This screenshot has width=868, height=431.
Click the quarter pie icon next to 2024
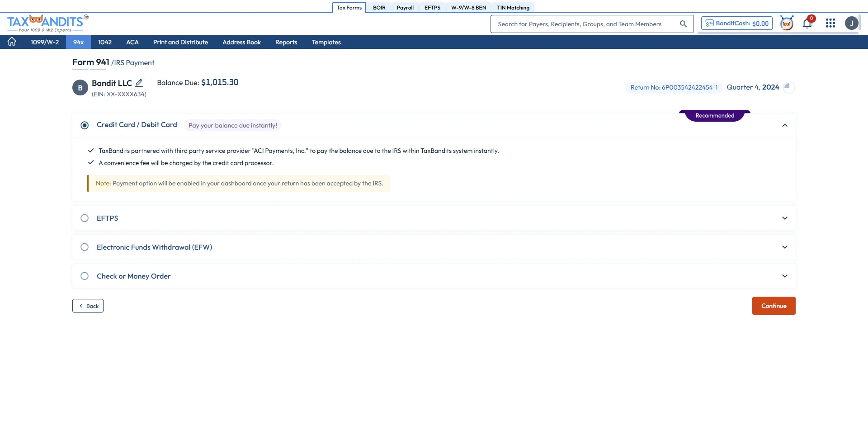(789, 87)
